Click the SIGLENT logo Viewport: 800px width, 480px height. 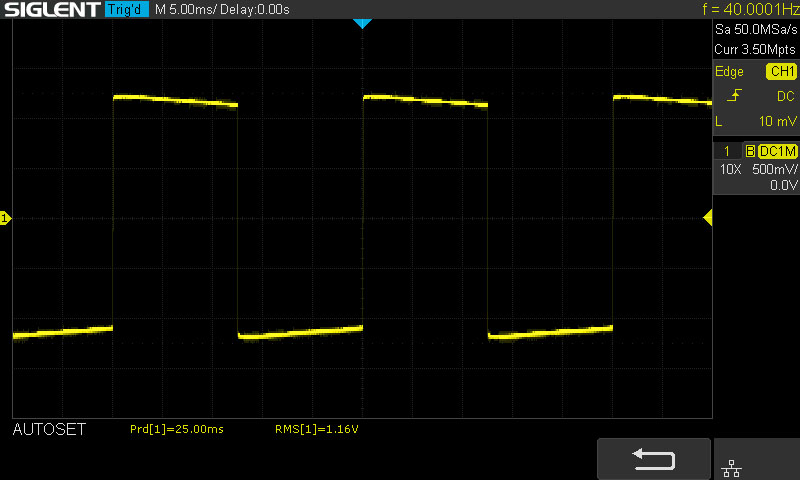[x=53, y=9]
